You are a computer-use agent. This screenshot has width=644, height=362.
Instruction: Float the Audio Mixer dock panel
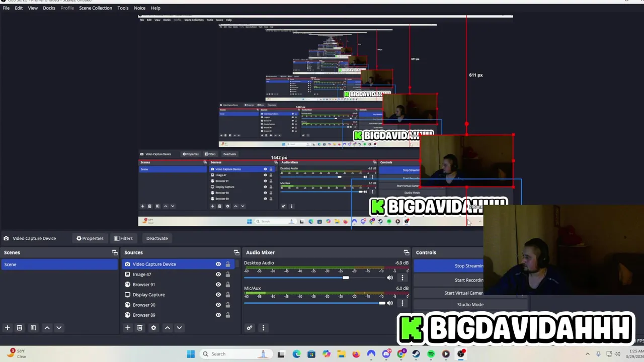tap(407, 252)
